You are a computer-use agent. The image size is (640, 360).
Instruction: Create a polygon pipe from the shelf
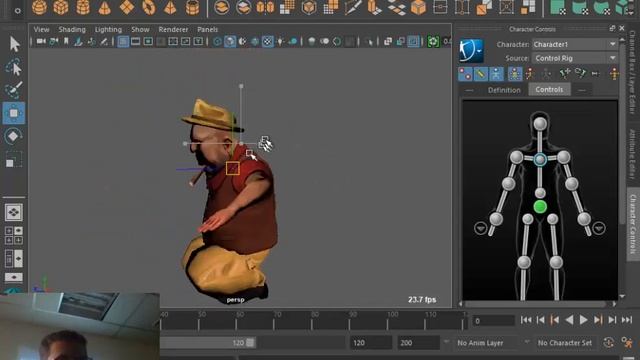192,7
